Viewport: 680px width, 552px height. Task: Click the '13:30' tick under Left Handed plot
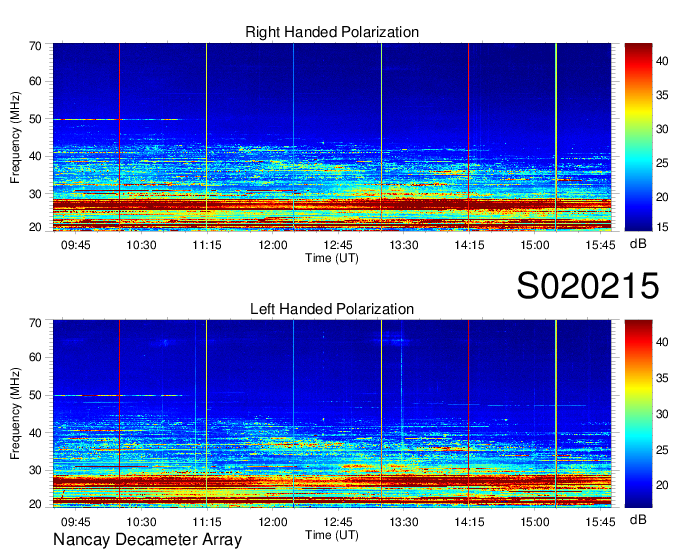(404, 522)
